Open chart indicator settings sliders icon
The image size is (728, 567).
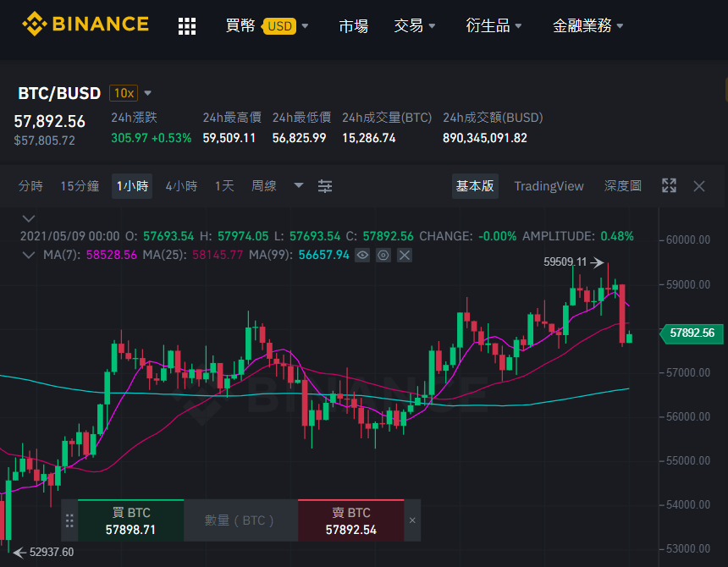pyautogui.click(x=324, y=186)
